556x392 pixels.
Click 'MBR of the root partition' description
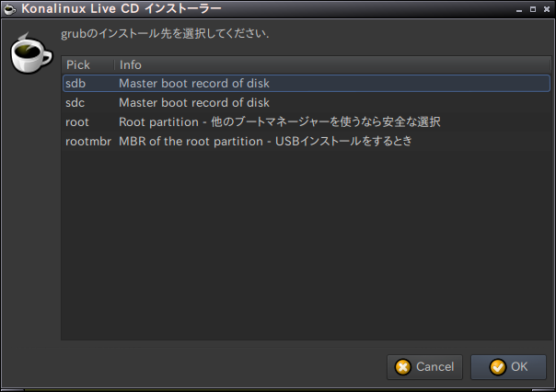click(191, 141)
